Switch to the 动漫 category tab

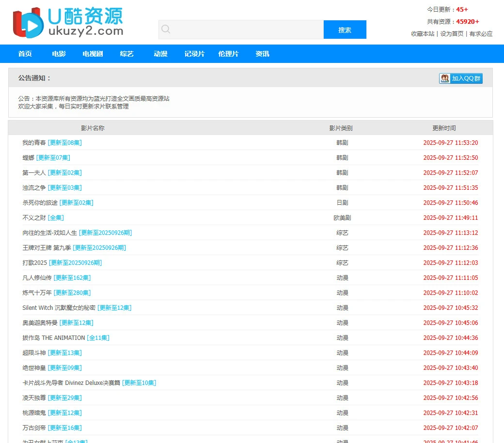(160, 54)
